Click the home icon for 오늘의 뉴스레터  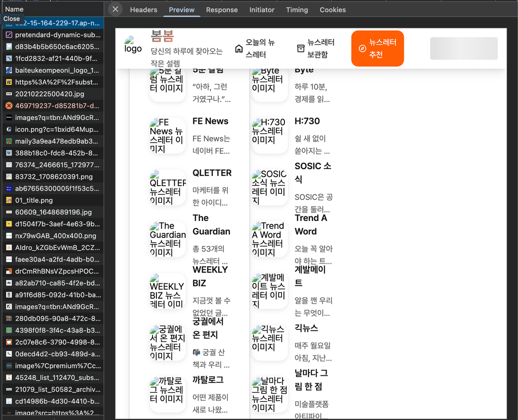click(x=239, y=49)
